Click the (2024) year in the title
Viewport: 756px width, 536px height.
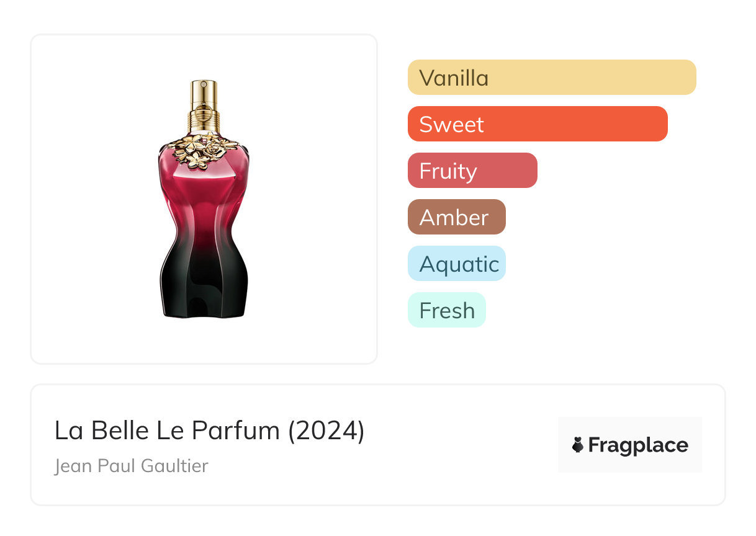(326, 431)
